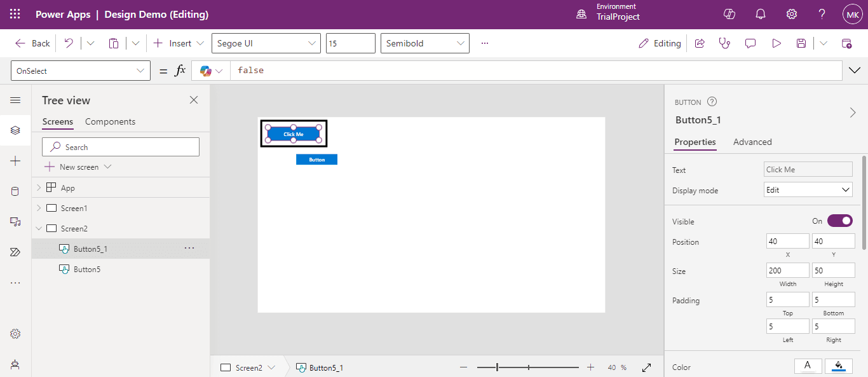Click the Copilot icon in header
This screenshot has width=868, height=377.
[x=729, y=14]
